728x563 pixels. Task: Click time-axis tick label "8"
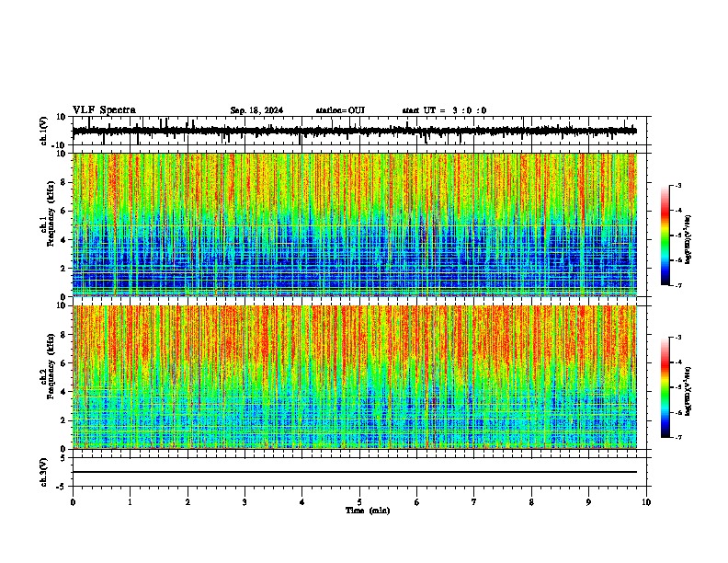pos(531,502)
